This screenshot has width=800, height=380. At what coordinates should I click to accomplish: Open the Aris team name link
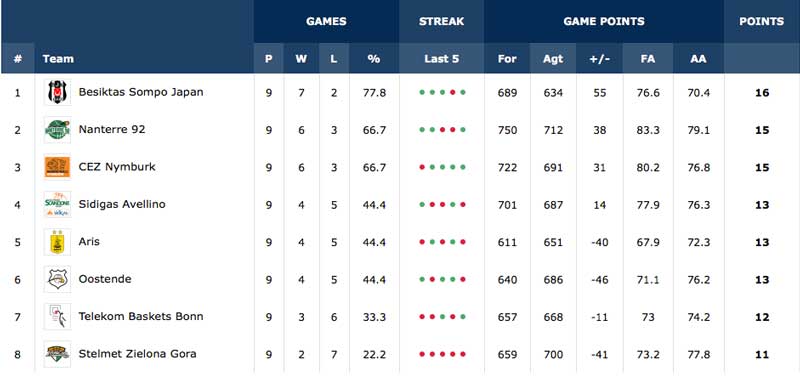click(x=89, y=242)
